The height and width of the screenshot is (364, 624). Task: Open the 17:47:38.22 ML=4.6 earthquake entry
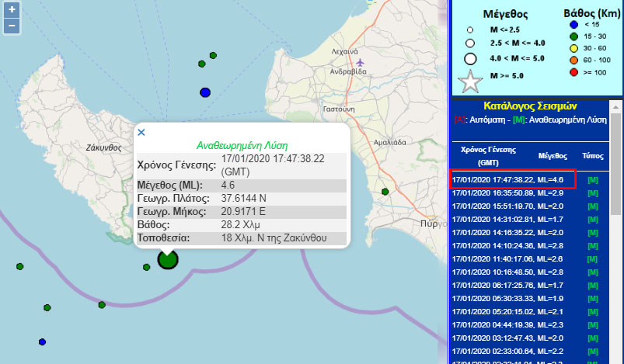click(513, 179)
